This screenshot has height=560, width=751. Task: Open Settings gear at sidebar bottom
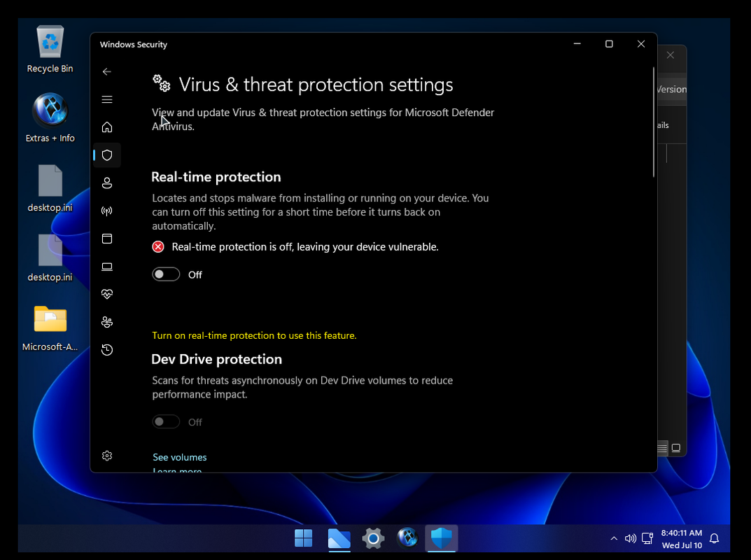(x=107, y=456)
